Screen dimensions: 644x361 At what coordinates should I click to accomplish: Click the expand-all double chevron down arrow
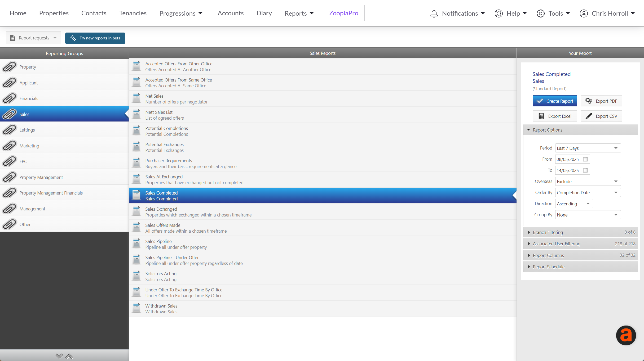point(59,356)
